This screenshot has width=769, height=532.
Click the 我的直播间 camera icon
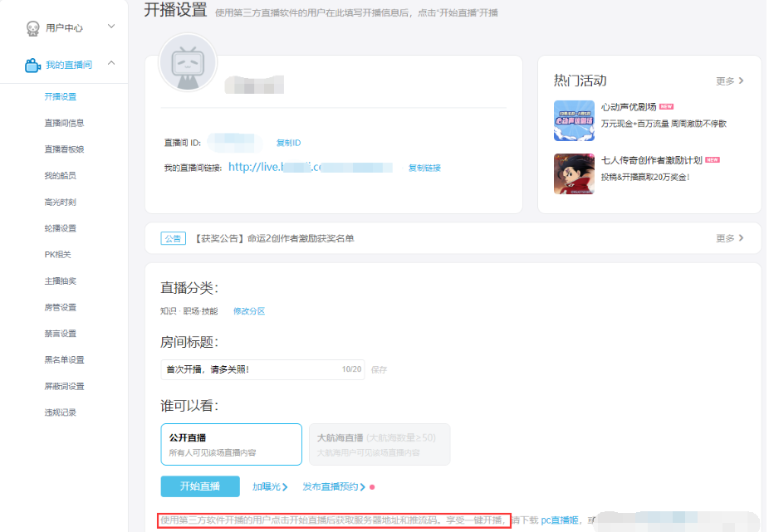click(x=32, y=66)
